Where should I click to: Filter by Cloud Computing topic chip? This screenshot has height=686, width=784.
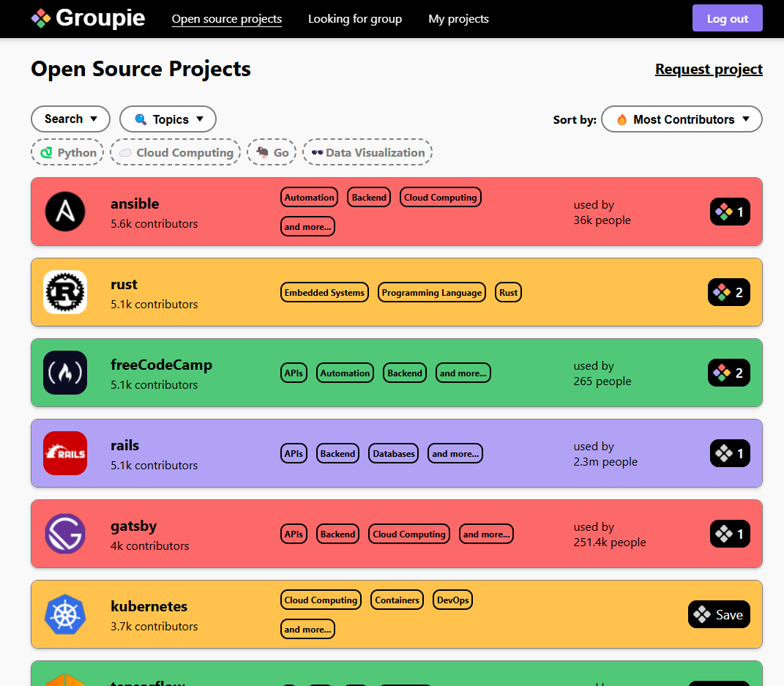(x=176, y=152)
